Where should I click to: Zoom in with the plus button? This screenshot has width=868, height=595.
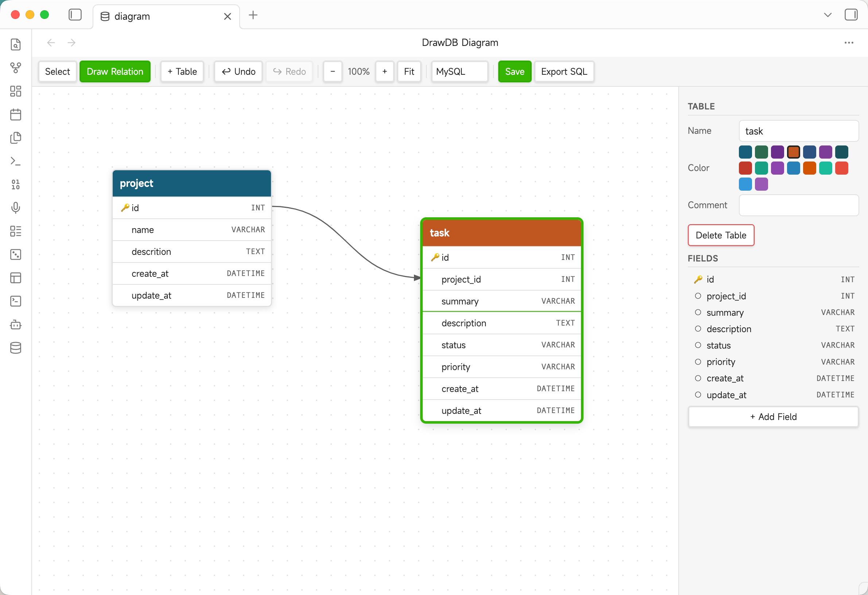tap(385, 71)
